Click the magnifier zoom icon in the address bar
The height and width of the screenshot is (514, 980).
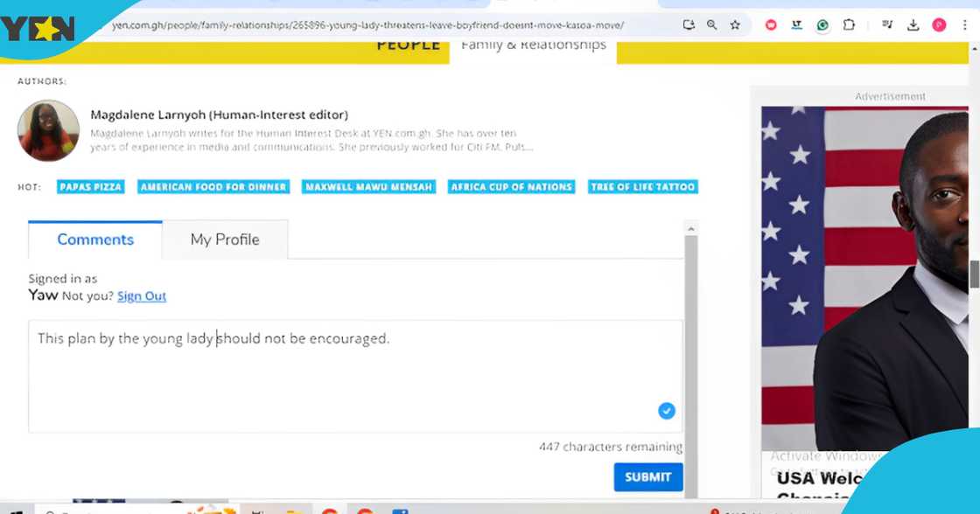coord(711,25)
